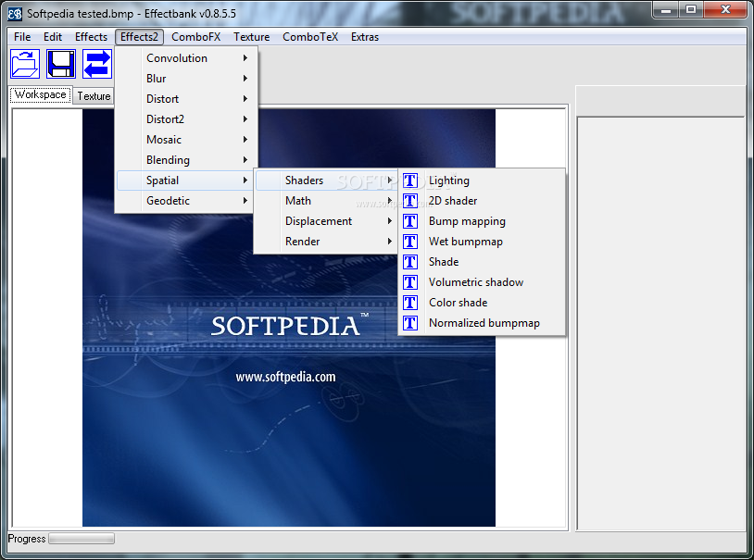Viewport: 754px width, 560px height.
Task: Select the Spatial menu entry
Action: [186, 180]
